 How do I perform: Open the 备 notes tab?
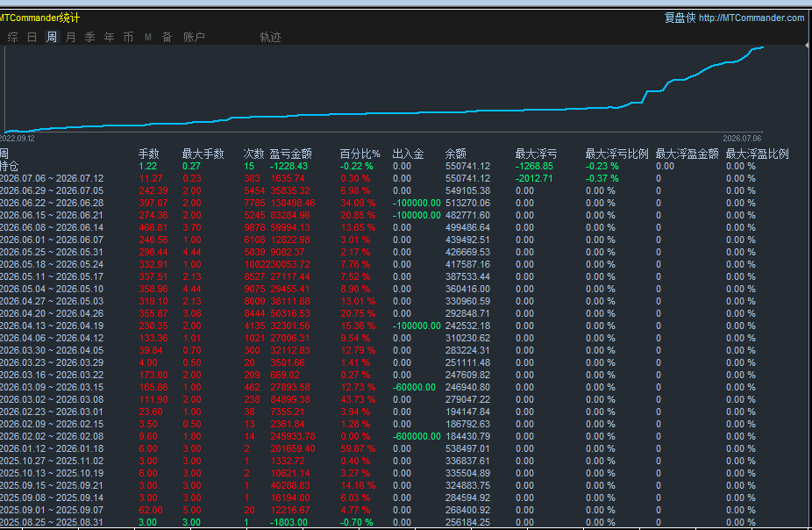pyautogui.click(x=167, y=37)
